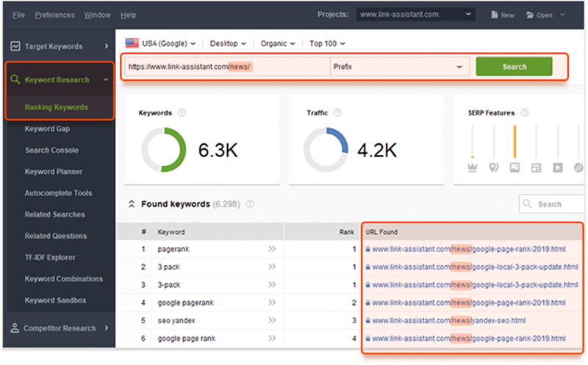Click the info icon next to Found keywords
Image resolution: width=588 pixels, height=365 pixels.
point(250,204)
